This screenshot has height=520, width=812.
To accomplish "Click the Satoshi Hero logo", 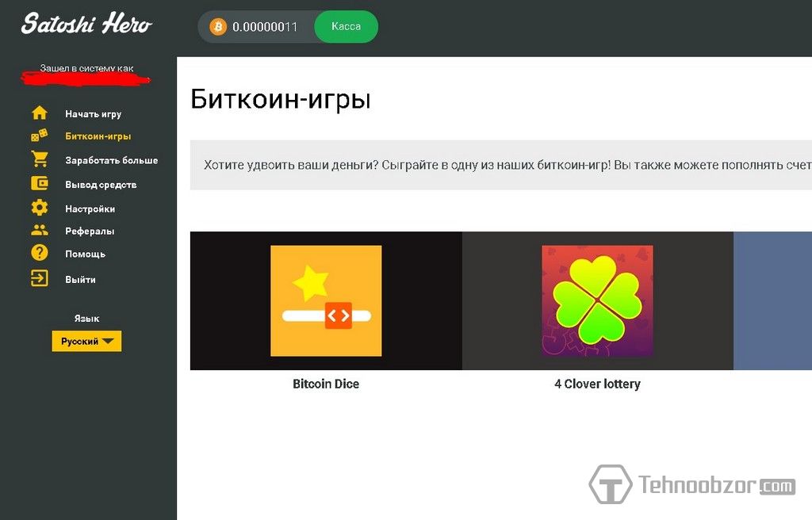I will 86,24.
